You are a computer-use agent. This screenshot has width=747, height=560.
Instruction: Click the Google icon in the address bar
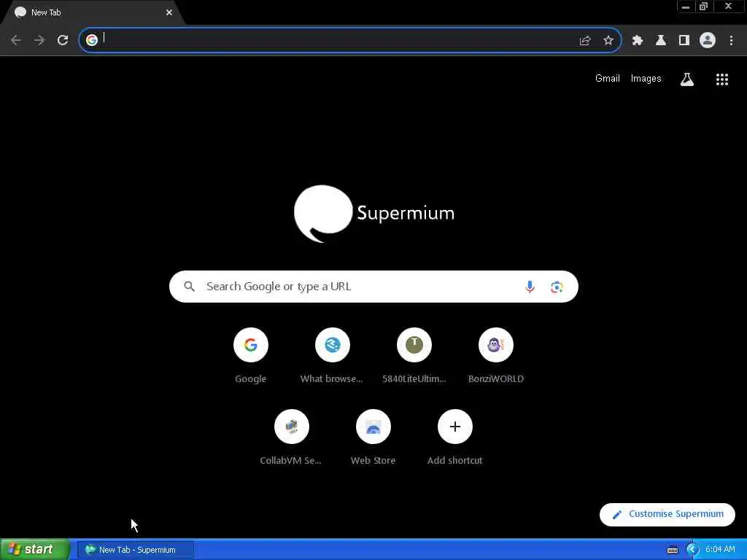coord(92,40)
